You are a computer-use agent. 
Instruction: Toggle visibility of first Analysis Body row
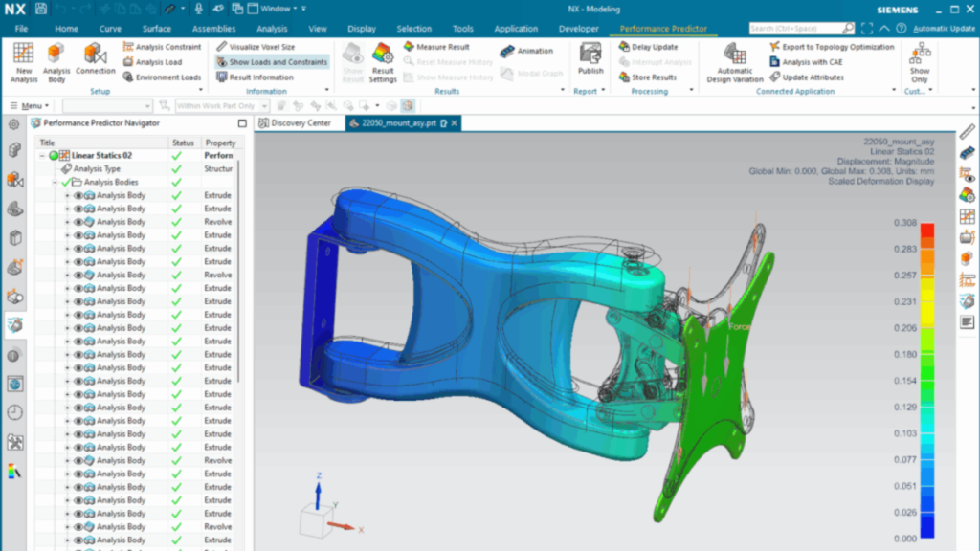click(x=78, y=195)
